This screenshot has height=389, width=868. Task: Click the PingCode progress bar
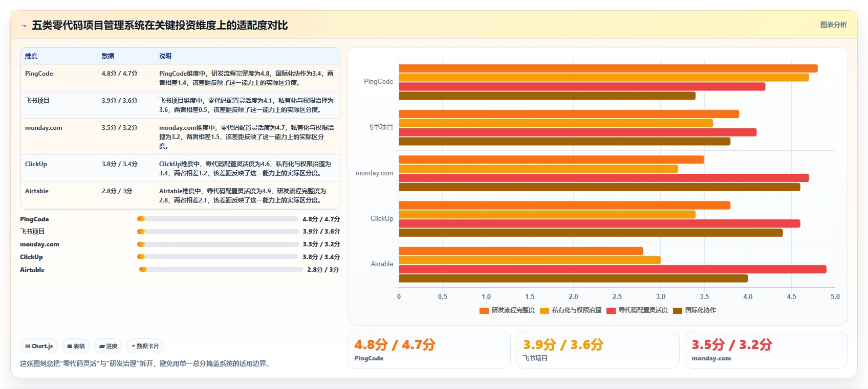pos(218,219)
